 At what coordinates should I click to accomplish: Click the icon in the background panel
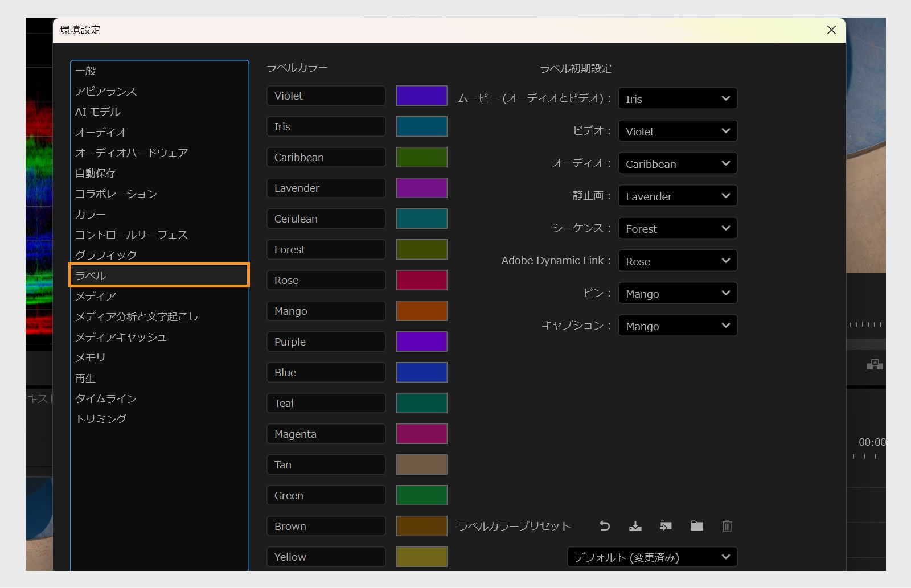click(x=875, y=364)
